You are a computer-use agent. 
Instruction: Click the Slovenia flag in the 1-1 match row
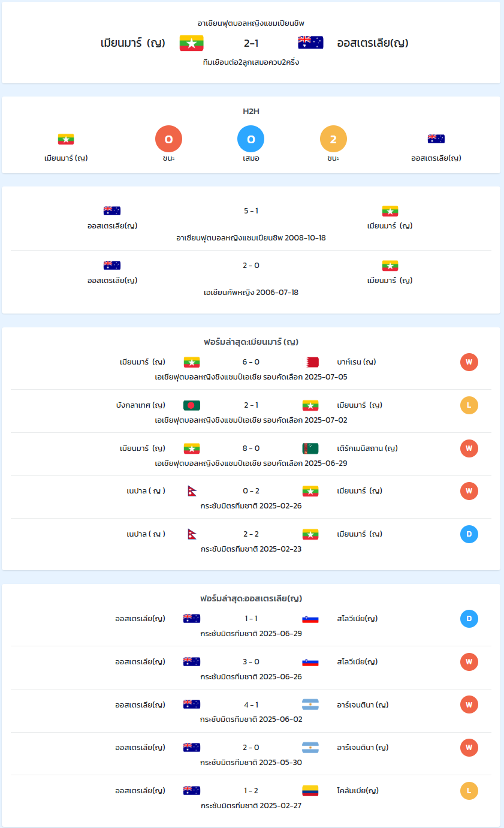(310, 619)
